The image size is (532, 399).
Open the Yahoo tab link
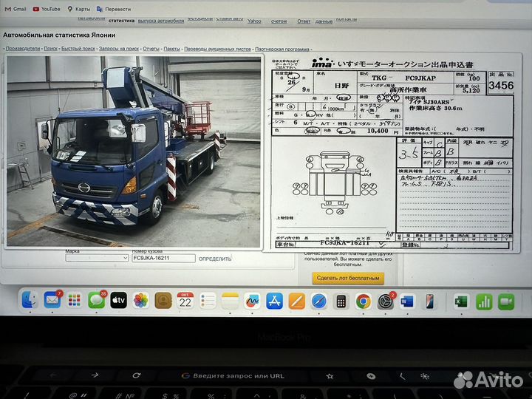[x=254, y=21]
